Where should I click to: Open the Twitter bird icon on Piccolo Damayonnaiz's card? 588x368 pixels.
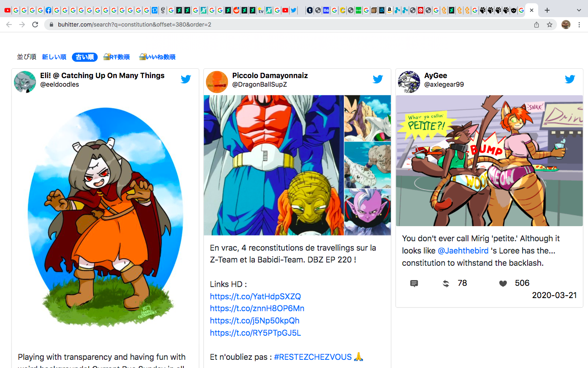click(x=378, y=79)
